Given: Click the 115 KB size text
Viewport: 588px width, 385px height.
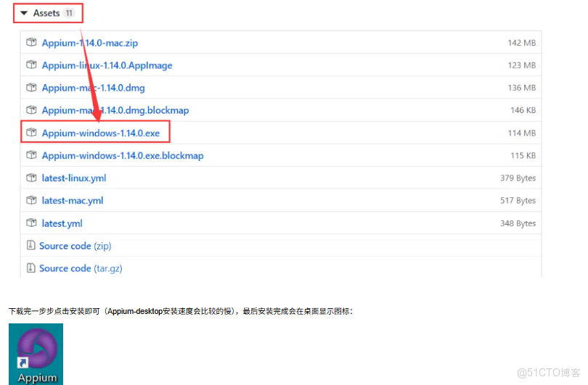Looking at the screenshot, I should pos(523,155).
